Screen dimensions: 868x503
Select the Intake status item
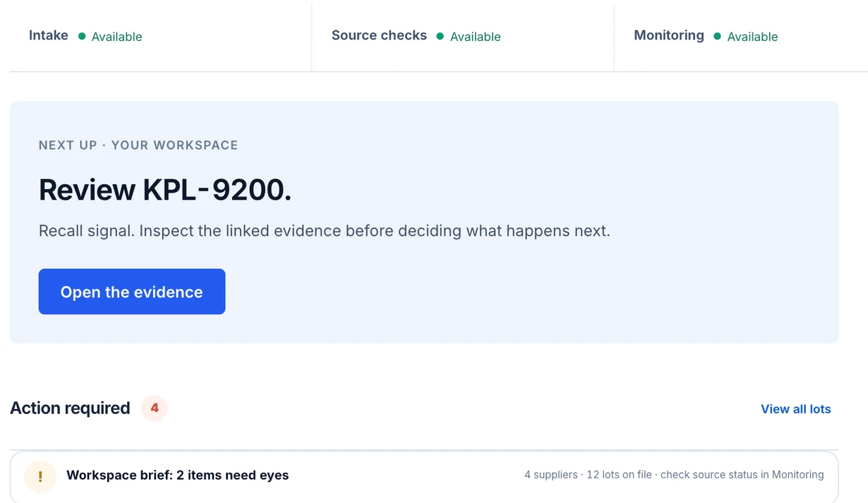[x=160, y=36]
